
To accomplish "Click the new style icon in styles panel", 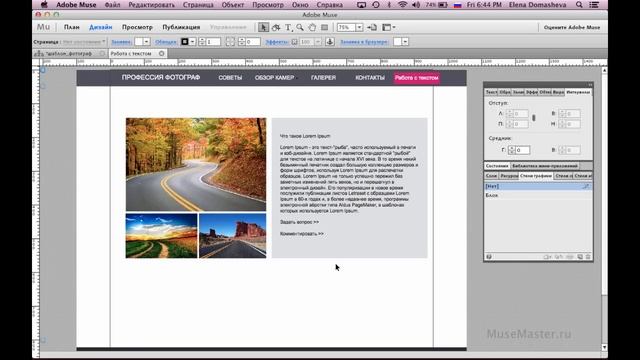I will pos(580,257).
